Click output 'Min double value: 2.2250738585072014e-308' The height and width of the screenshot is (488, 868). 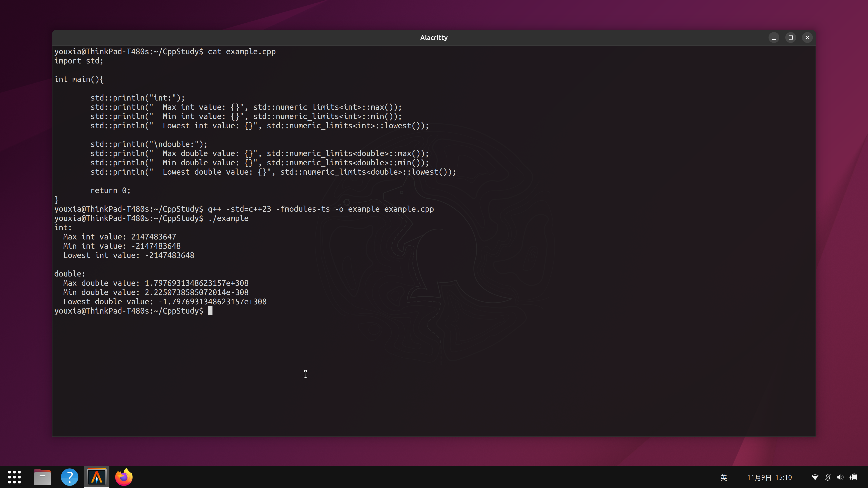coord(156,292)
